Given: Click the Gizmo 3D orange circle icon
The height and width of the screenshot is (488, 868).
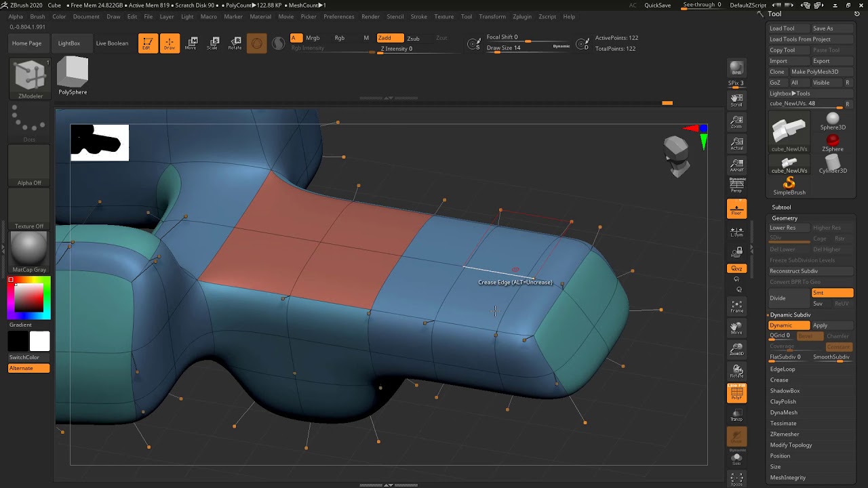Looking at the screenshot, I should [256, 43].
